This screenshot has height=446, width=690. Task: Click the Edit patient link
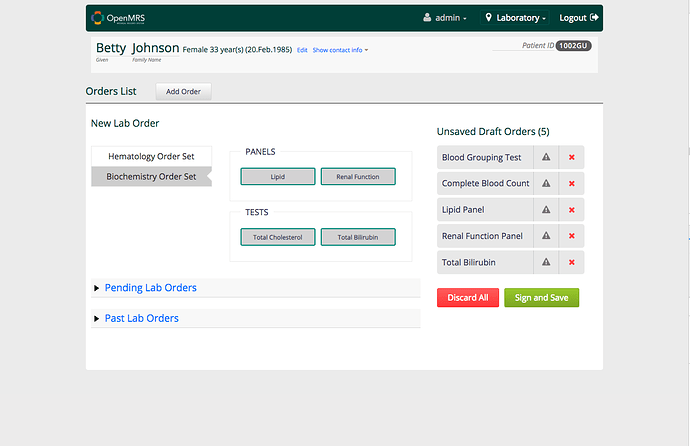(302, 50)
